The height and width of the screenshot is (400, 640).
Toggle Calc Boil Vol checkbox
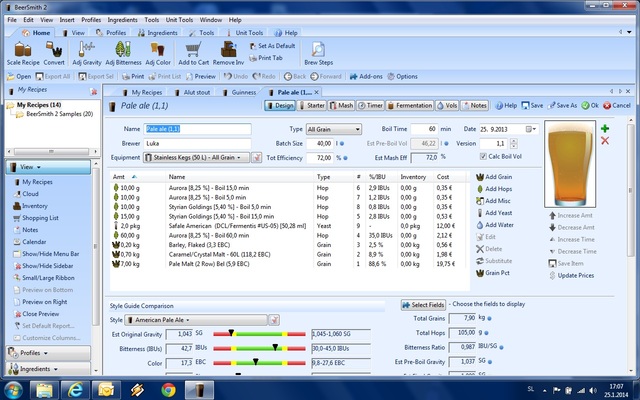[483, 156]
